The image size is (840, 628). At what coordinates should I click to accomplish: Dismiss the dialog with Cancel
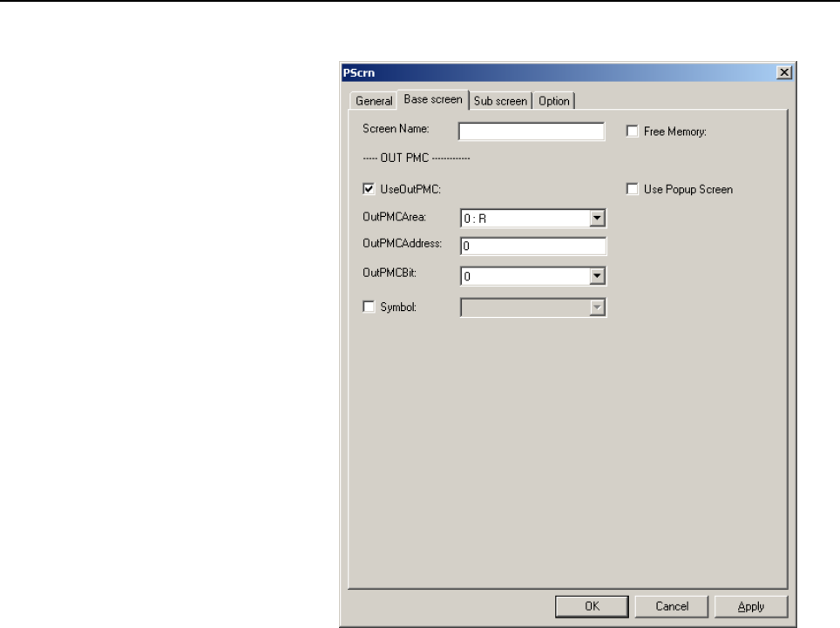(x=672, y=606)
